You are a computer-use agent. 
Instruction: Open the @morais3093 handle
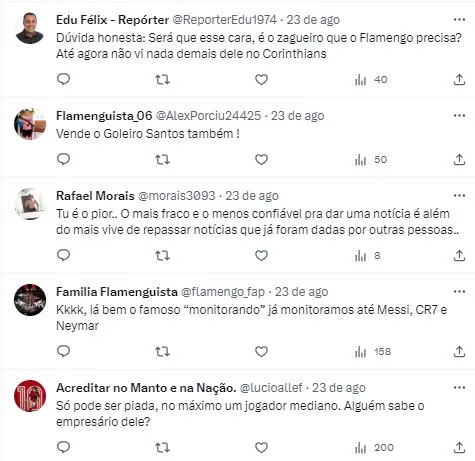click(176, 196)
